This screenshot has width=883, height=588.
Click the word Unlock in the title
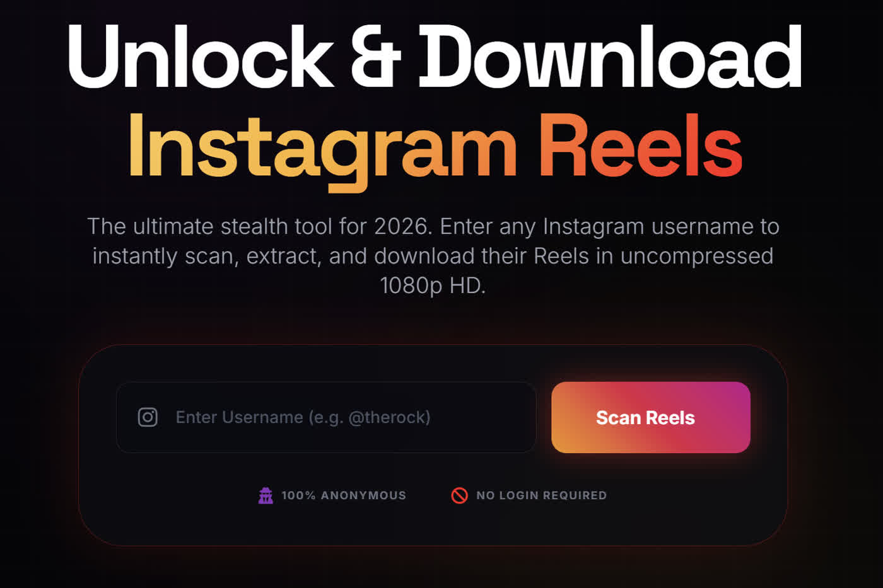click(x=201, y=57)
